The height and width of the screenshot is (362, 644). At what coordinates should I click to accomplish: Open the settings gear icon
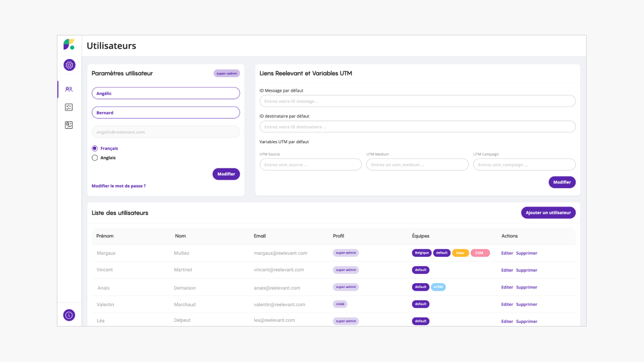[x=69, y=65]
